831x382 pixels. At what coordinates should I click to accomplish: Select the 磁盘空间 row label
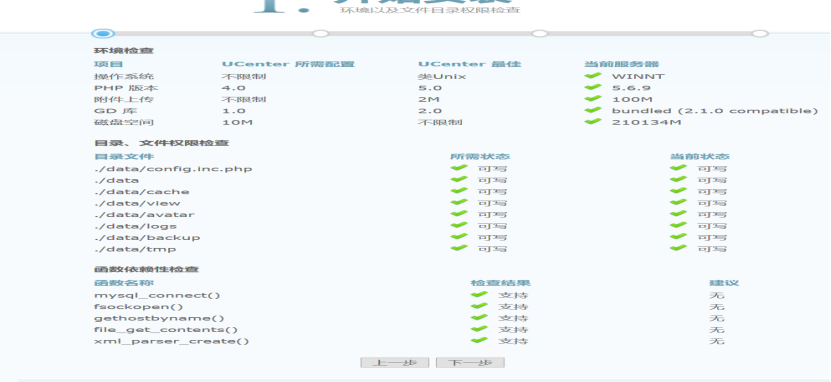pyautogui.click(x=124, y=123)
